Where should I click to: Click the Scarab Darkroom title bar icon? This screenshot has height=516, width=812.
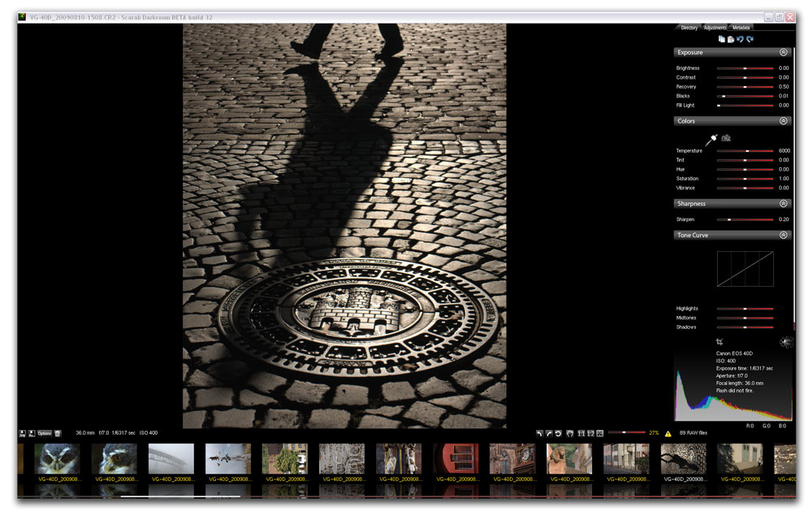[x=22, y=17]
